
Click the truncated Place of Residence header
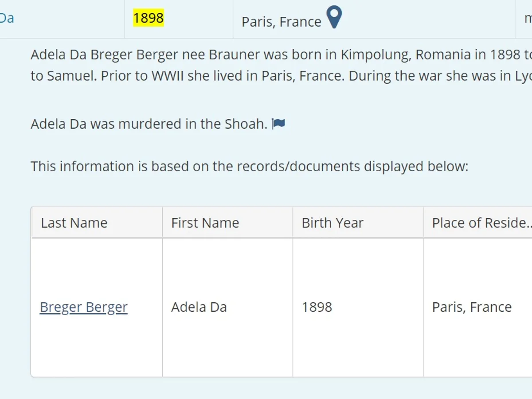pos(481,223)
